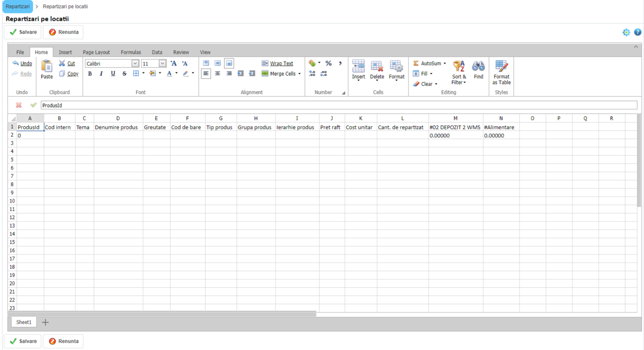Click the blue help question mark icon
Viewport: 644px width, 350px height.
click(x=638, y=32)
